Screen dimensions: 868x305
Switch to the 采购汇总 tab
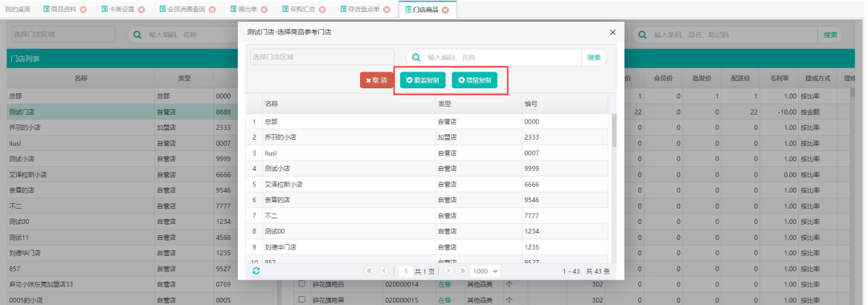[x=298, y=10]
